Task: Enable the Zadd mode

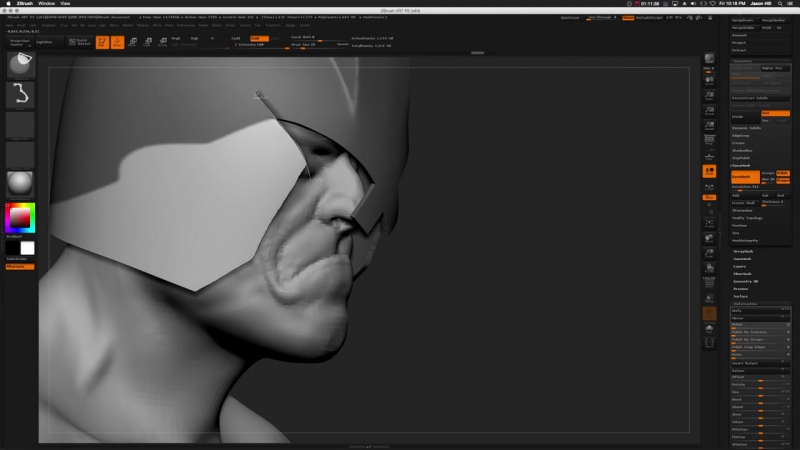Action: (x=236, y=38)
